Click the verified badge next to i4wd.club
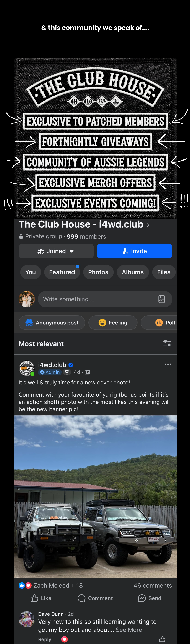Viewport: 190px width, 644px height. click(x=70, y=365)
